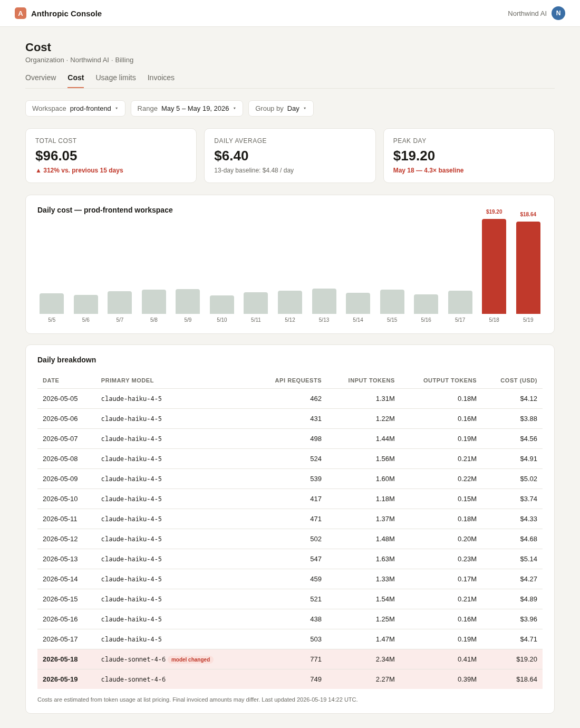Click the $5.14 cost cell
Image resolution: width=580 pixels, height=728 pixels.
(x=529, y=559)
